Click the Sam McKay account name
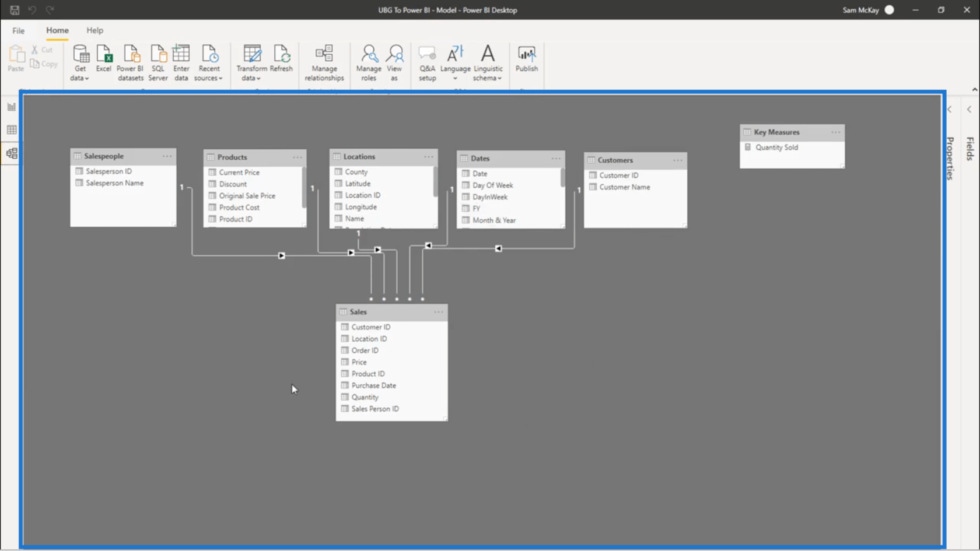The height and width of the screenshot is (551, 980). 860,10
